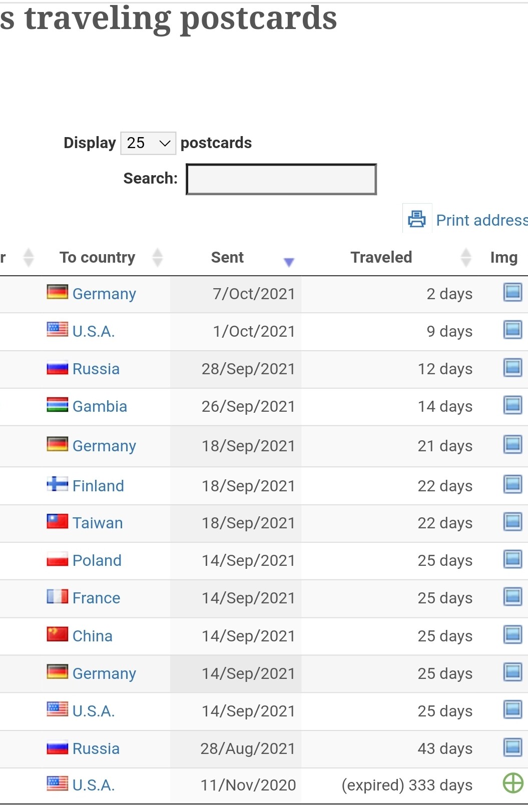Open the Display 25 postcards dropdown
The width and height of the screenshot is (528, 812).
148,143
